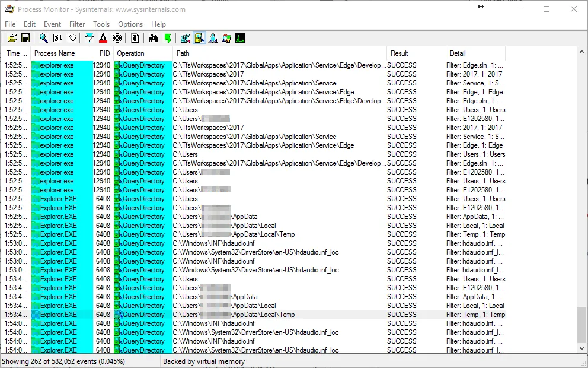Open the Filter dialog funnel icon

(90, 38)
